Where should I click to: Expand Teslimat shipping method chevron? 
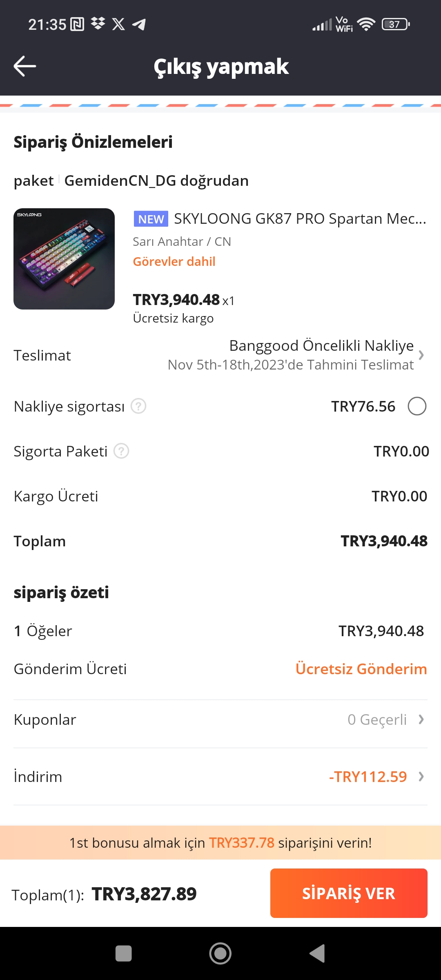click(x=421, y=355)
